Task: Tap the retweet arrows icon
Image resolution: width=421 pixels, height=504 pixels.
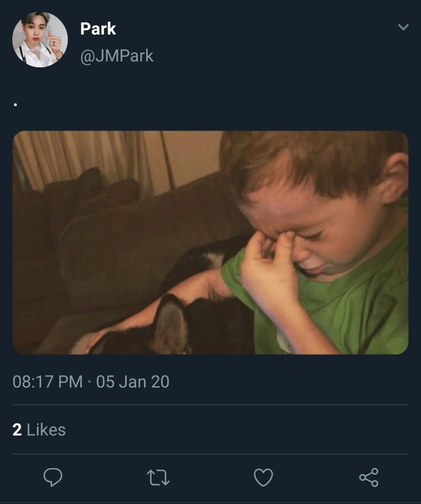Action: click(158, 477)
